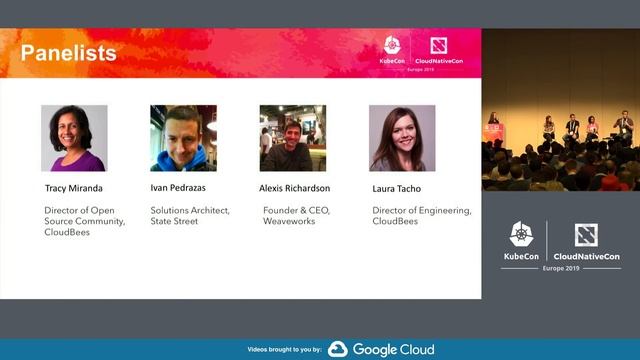Click the 'Panelists' slide title
640x360 pixels.
(x=69, y=53)
